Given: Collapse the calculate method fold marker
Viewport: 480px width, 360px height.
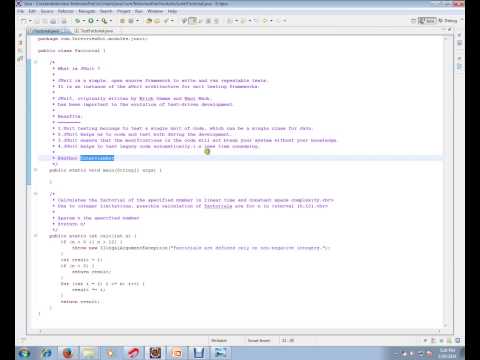Looking at the screenshot, I should coord(36,236).
